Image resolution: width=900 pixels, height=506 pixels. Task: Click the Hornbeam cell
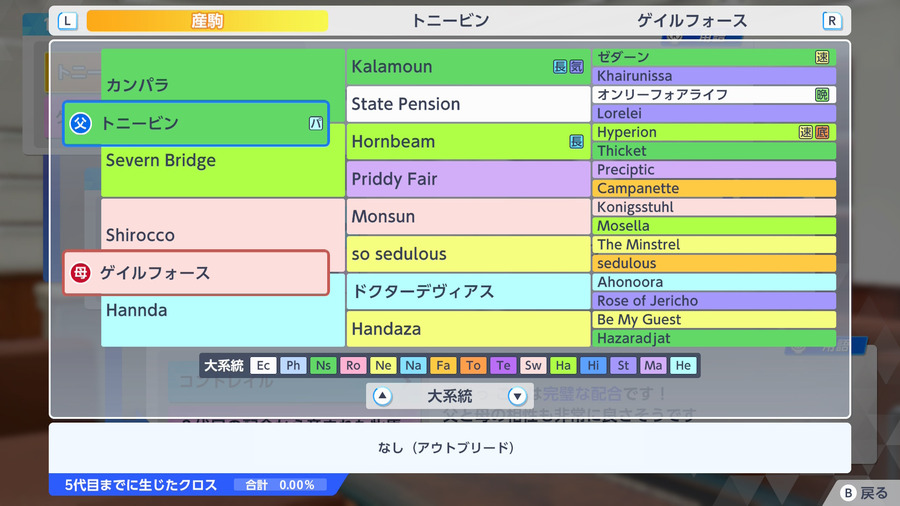[x=468, y=142]
